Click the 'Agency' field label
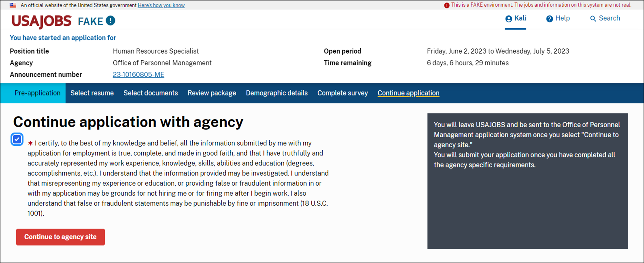Viewport: 644px width, 263px height. tap(21, 63)
